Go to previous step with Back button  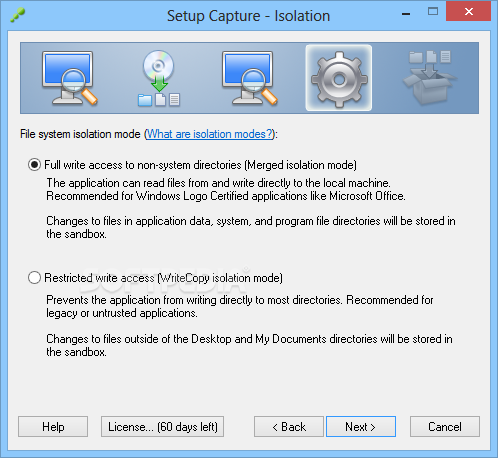tap(289, 426)
